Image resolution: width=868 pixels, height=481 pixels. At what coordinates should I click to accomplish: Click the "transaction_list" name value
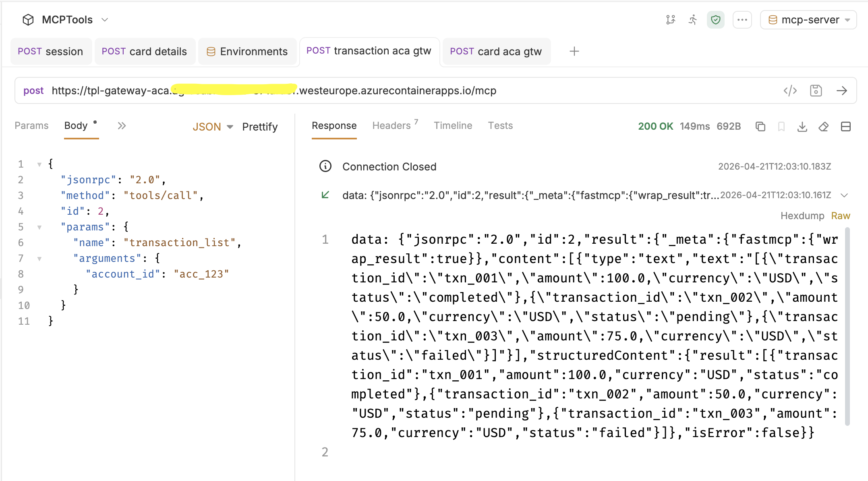click(x=180, y=243)
